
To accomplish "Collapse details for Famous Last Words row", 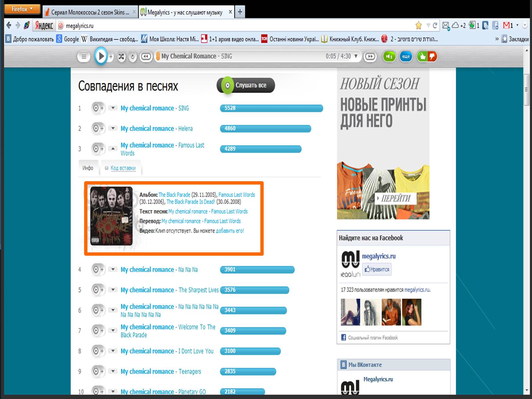I will pyautogui.click(x=113, y=148).
